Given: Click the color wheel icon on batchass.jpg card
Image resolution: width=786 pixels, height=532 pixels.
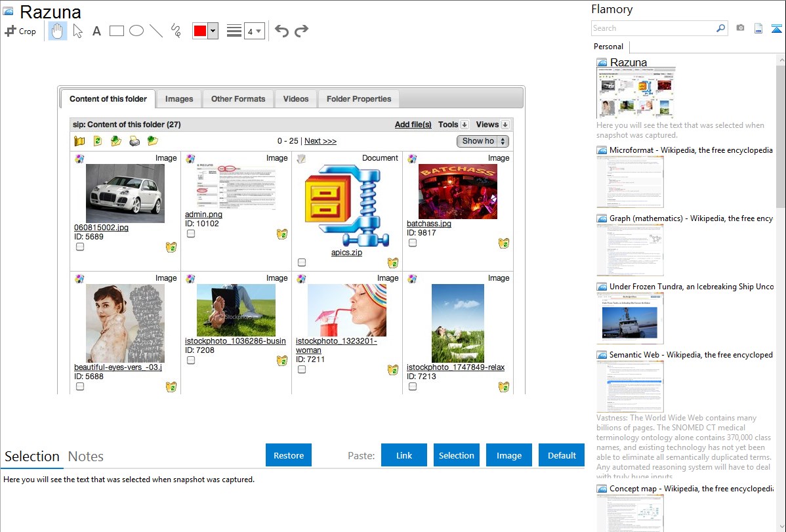Looking at the screenshot, I should click(412, 159).
